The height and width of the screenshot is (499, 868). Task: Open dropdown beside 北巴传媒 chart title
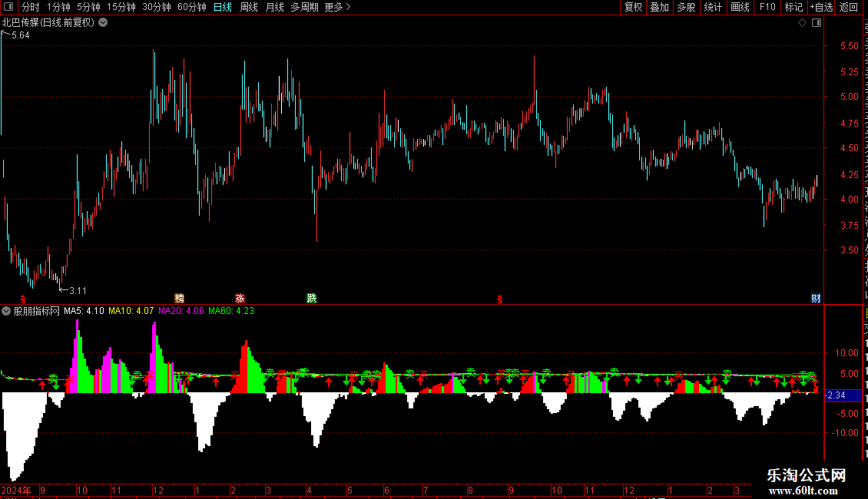click(x=103, y=23)
